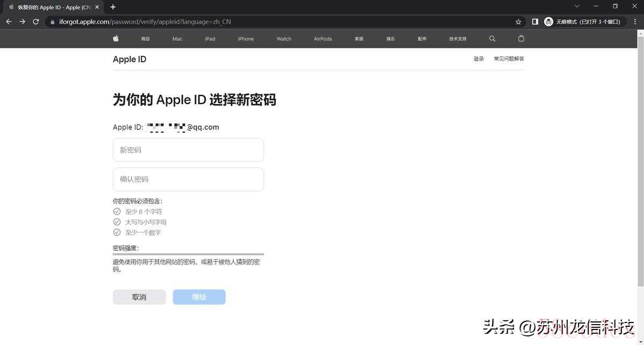
Task: Open iPhone in Apple navigation
Action: [x=246, y=39]
